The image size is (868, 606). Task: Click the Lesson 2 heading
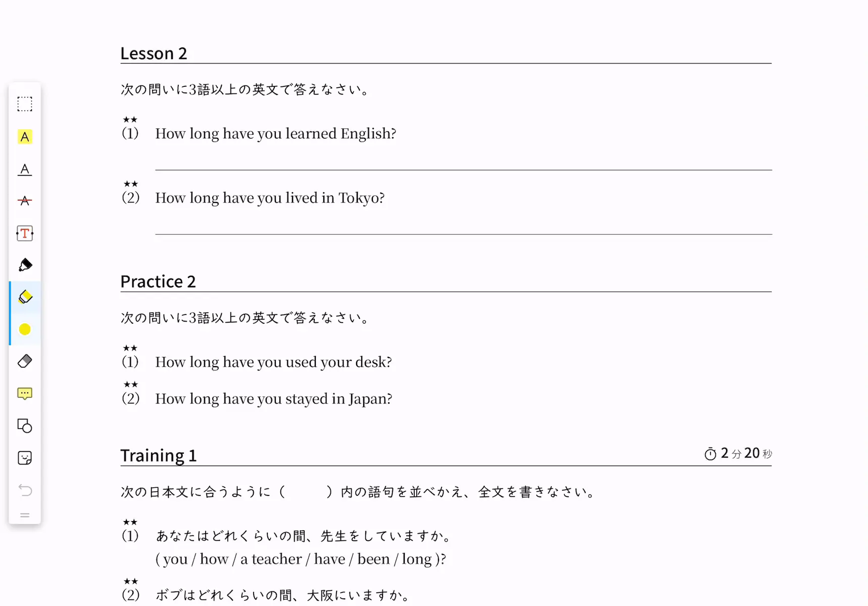click(x=154, y=53)
